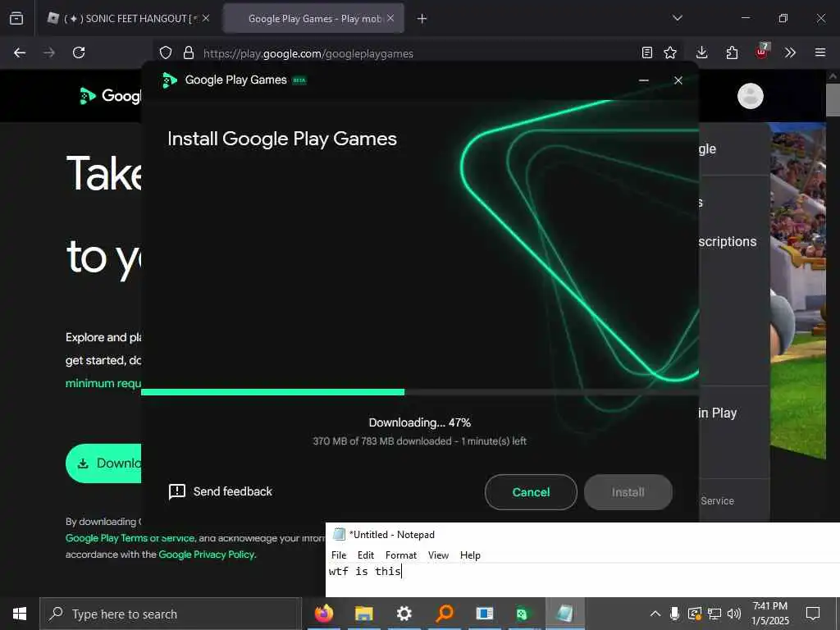Open Settings gear on the taskbar

(404, 614)
